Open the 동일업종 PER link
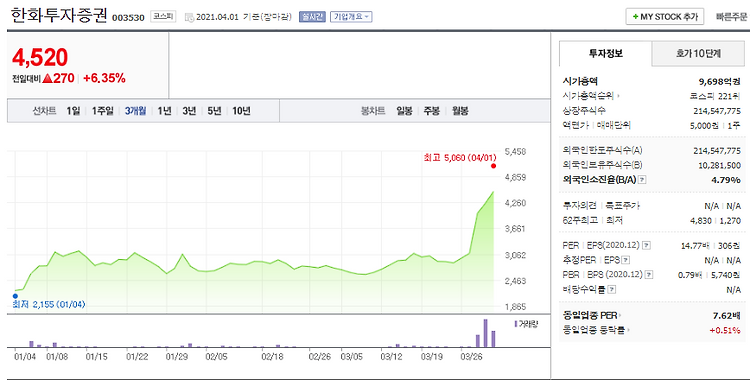This screenshot has height=380, width=750. (x=593, y=315)
